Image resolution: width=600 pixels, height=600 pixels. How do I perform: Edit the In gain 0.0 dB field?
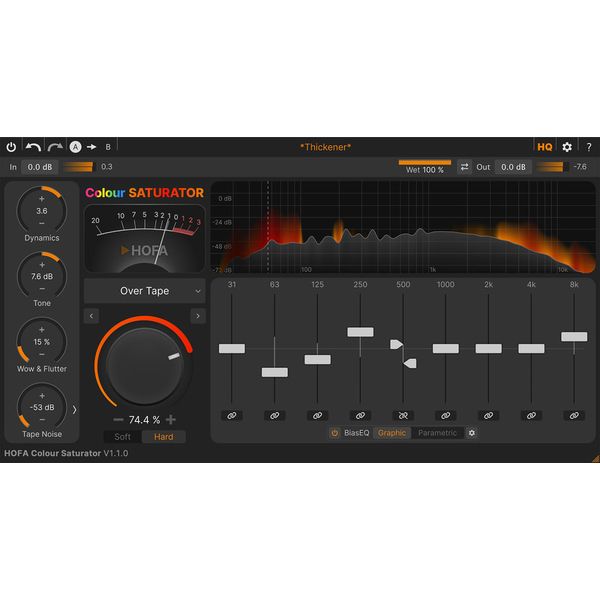(40, 167)
